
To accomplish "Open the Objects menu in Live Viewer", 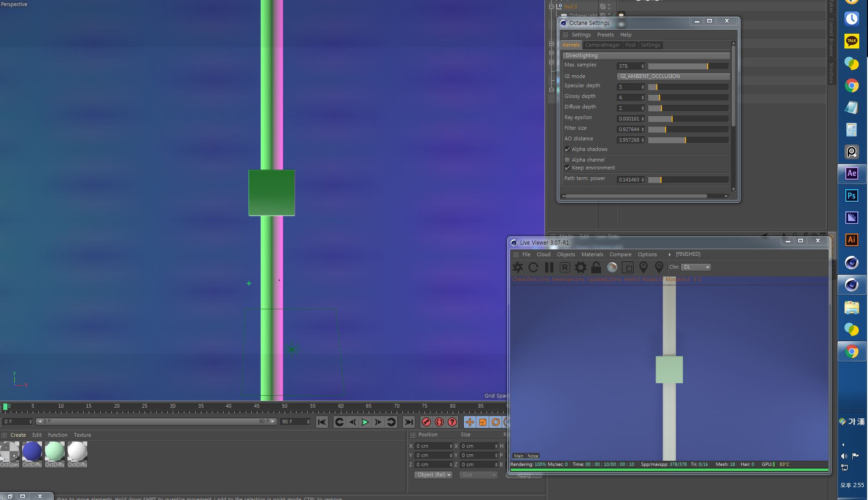I will click(566, 254).
